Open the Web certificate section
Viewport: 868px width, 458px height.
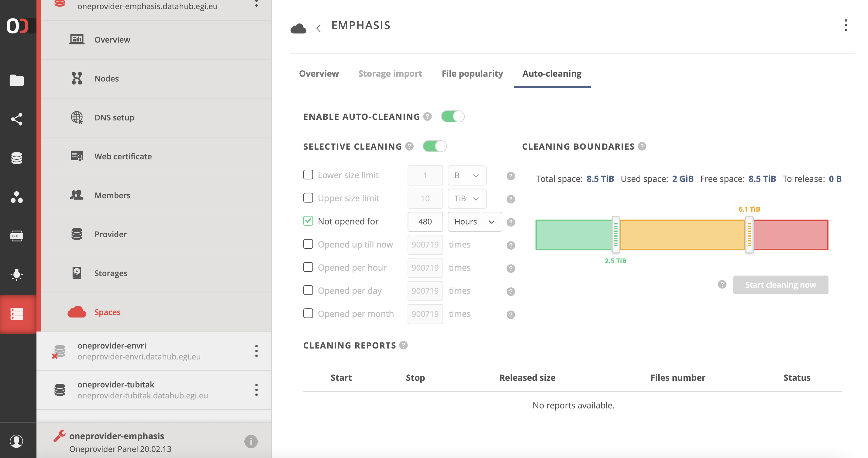123,156
